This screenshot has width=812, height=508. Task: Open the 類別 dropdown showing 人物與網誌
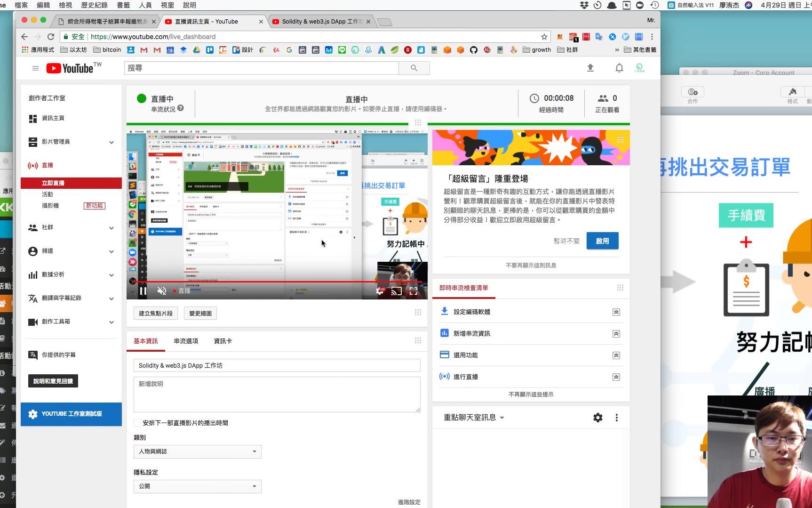pyautogui.click(x=197, y=452)
